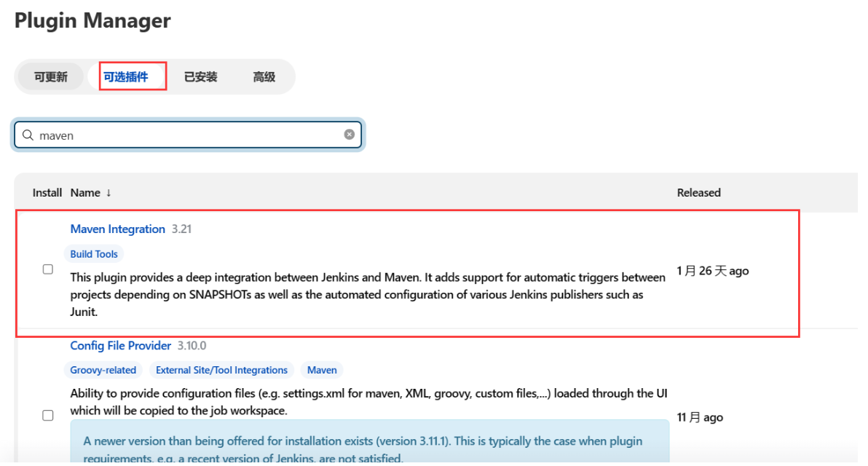Click the newer version 3.11.1 notice
The height and width of the screenshot is (466, 868).
[370, 442]
